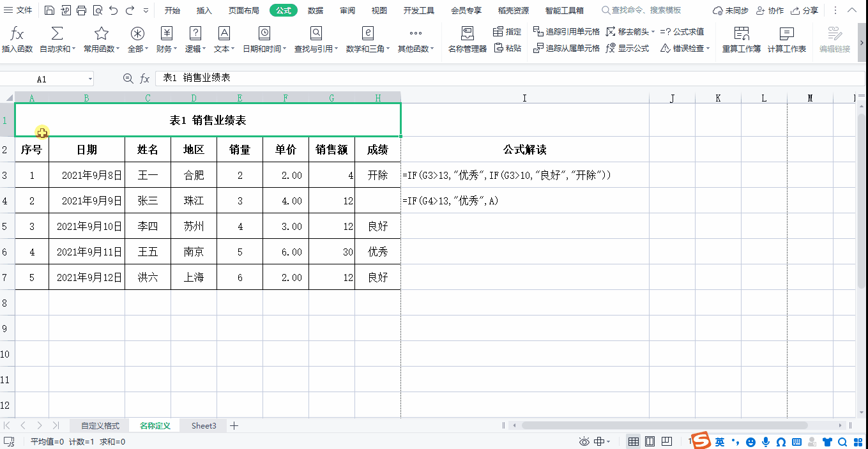Switch to page break preview in status bar
This screenshot has height=449, width=868.
click(x=666, y=442)
